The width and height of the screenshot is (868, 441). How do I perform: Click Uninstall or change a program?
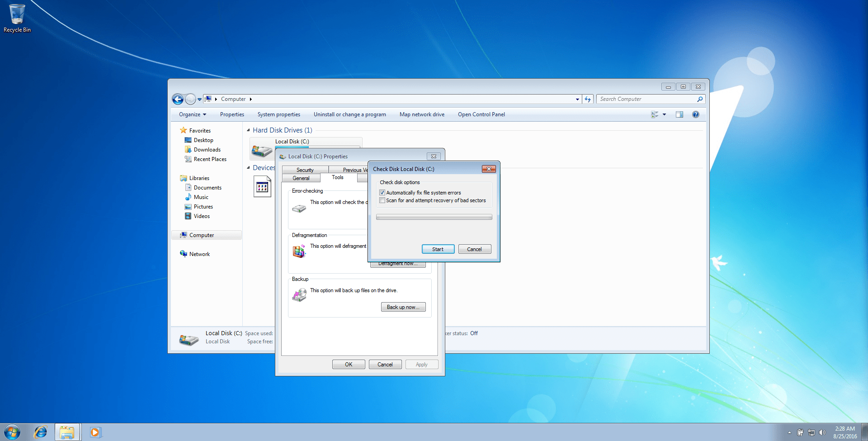(350, 114)
